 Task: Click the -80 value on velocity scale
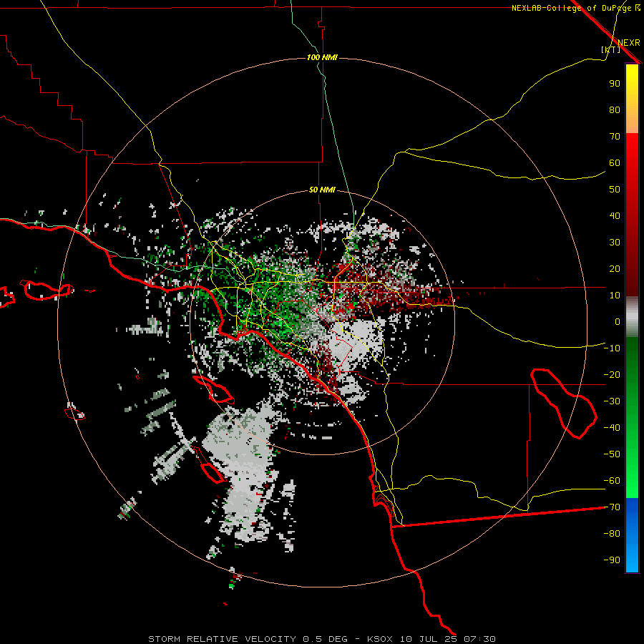coord(612,534)
